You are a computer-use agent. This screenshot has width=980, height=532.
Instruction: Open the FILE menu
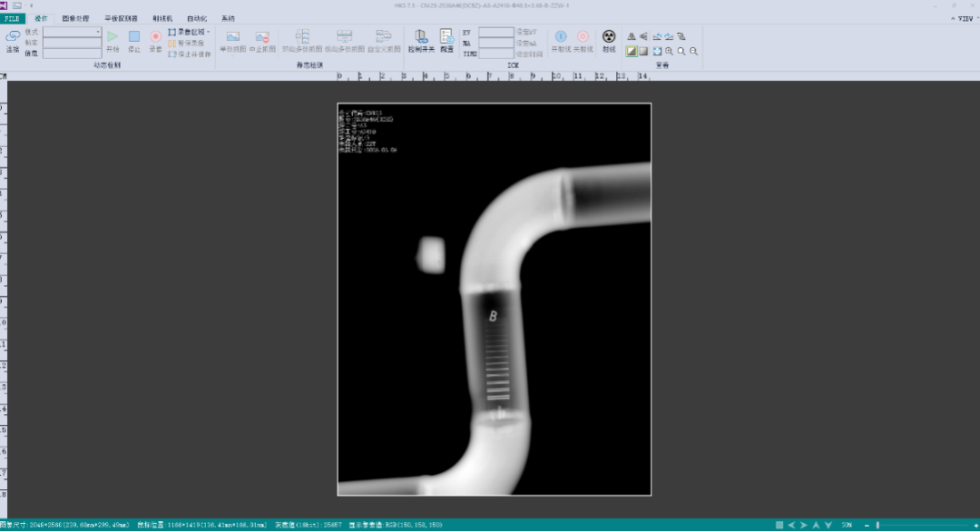click(x=13, y=18)
